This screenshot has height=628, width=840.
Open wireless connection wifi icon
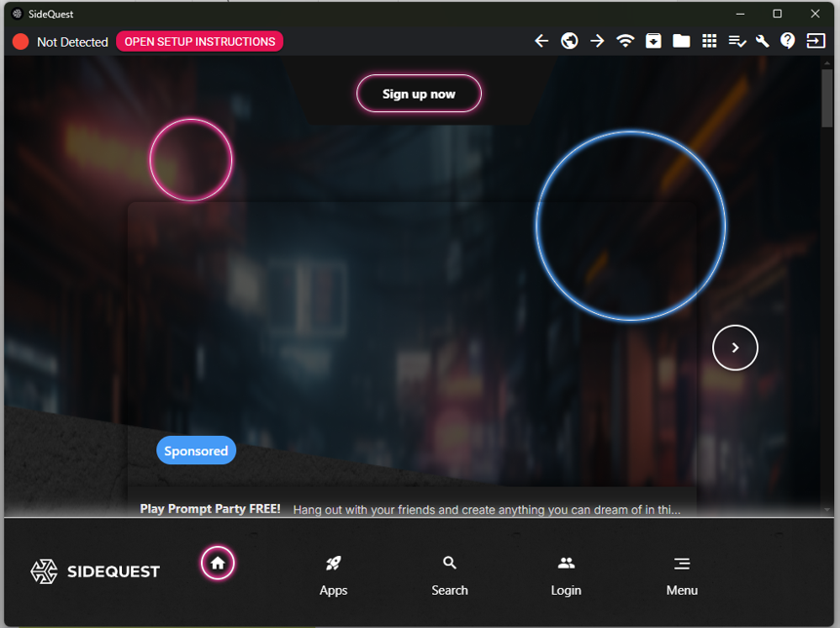625,41
